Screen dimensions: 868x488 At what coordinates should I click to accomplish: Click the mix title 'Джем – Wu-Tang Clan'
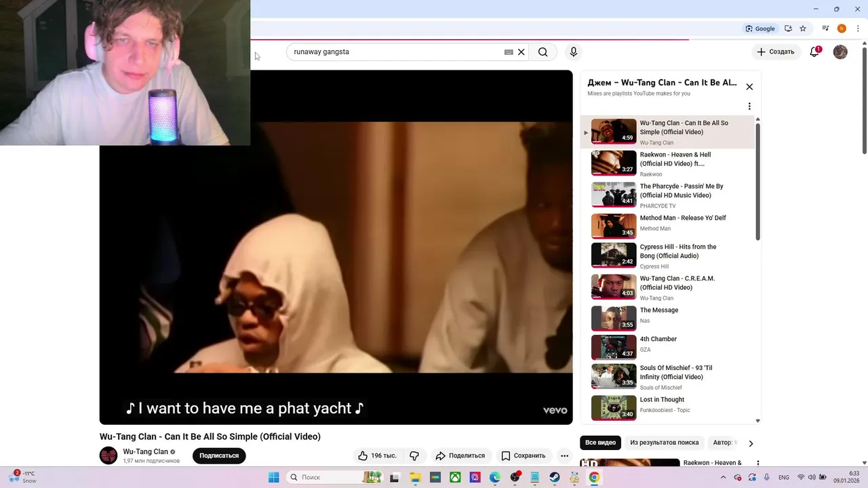(662, 83)
